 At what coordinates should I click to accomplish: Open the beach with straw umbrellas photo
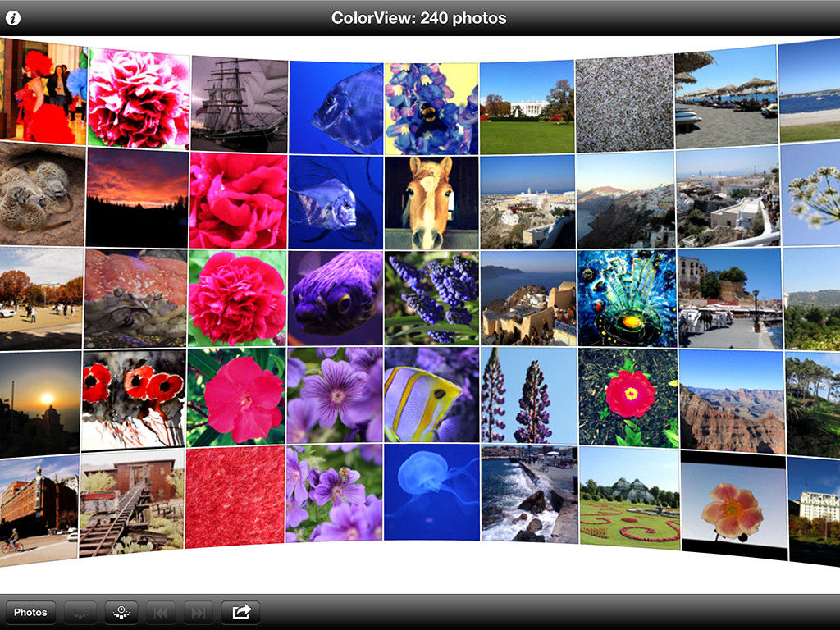click(726, 97)
